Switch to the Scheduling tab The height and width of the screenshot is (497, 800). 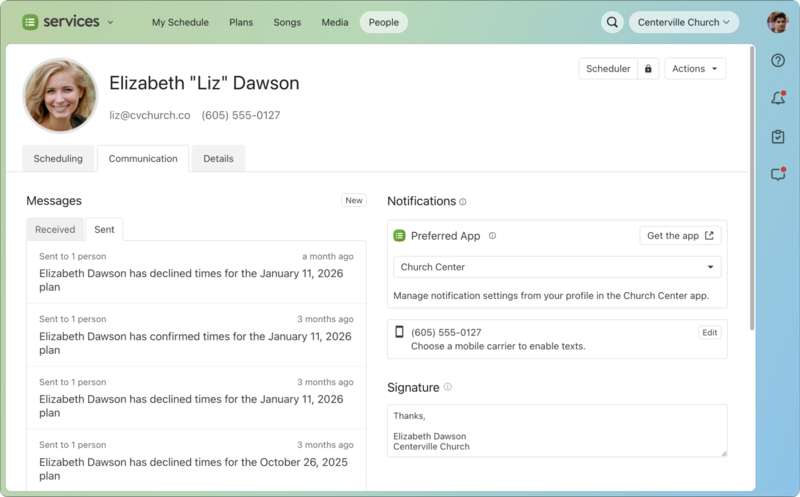[x=58, y=159]
